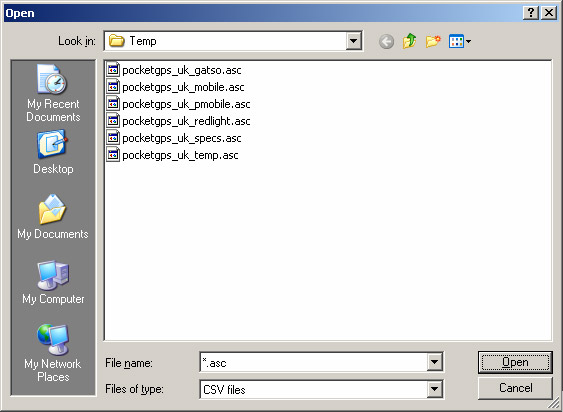Expand the Files of type dropdown
563x412 pixels.
(x=434, y=389)
